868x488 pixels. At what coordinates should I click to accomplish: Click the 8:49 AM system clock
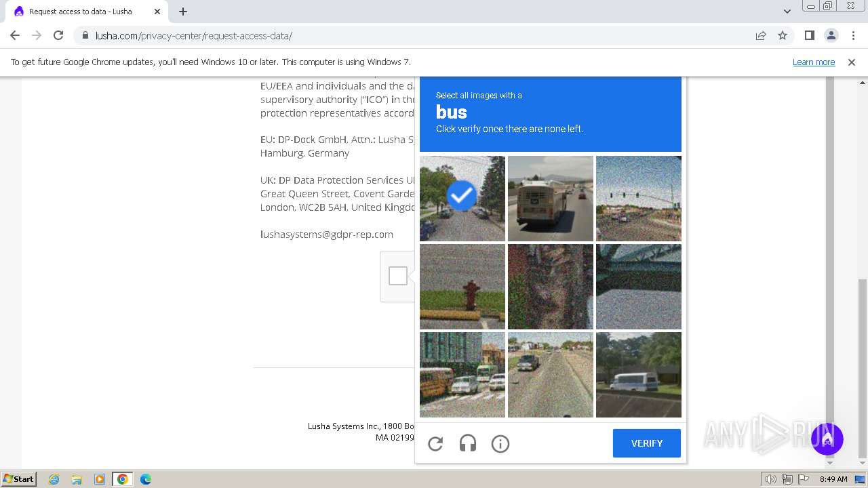coord(833,479)
